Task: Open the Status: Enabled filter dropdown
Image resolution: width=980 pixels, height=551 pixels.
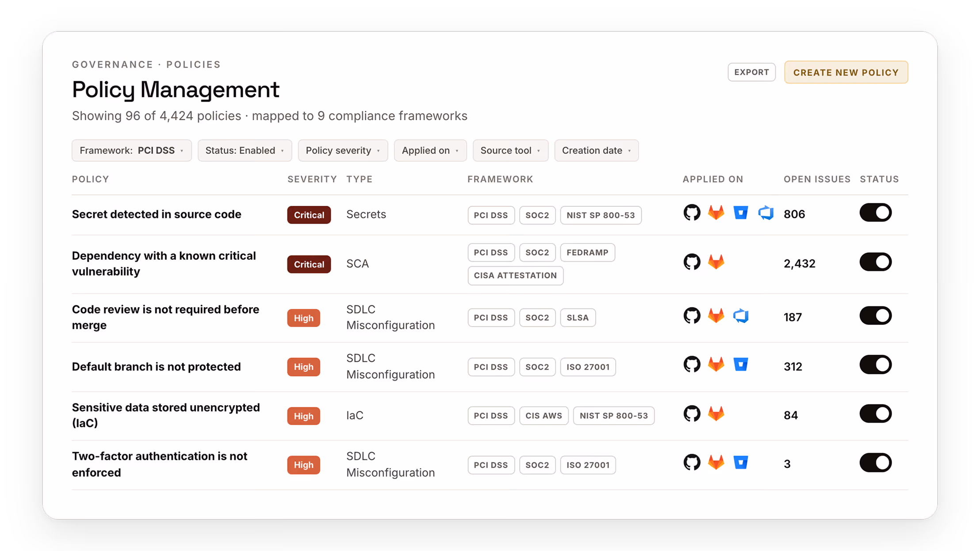Action: tap(245, 151)
